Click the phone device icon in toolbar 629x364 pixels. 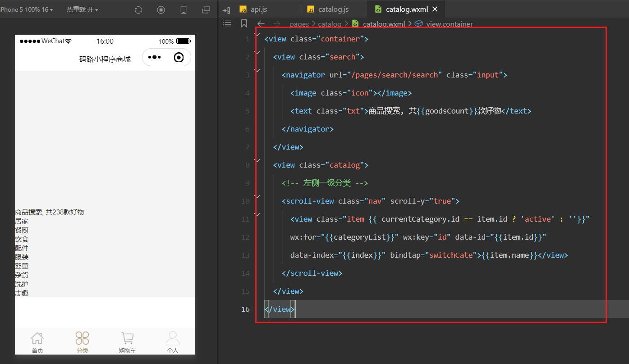tap(184, 9)
